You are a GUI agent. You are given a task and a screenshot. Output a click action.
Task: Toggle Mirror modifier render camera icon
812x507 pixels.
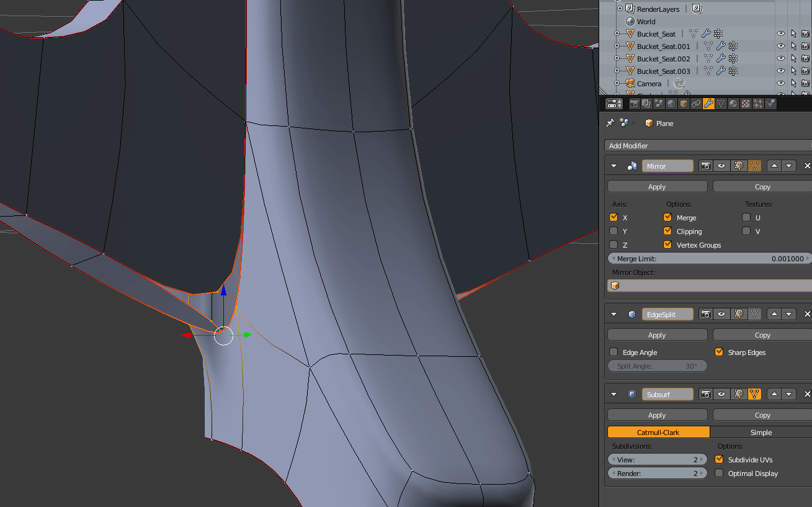click(705, 166)
